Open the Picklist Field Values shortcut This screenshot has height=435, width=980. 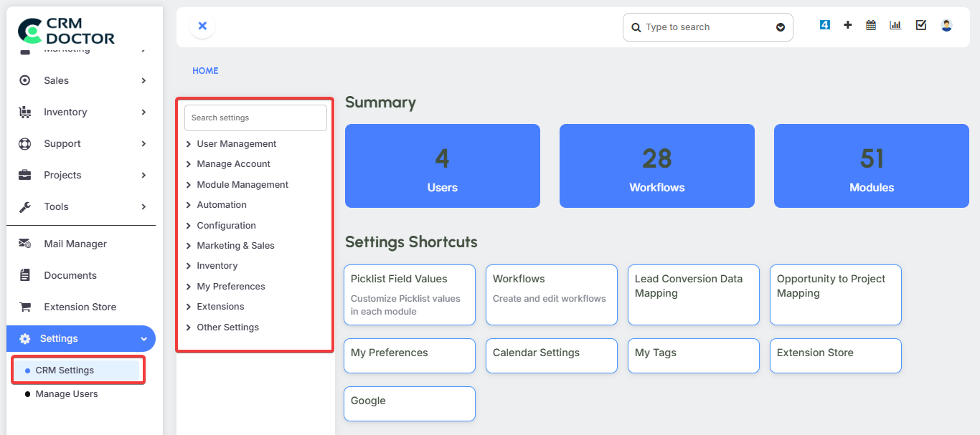[409, 295]
